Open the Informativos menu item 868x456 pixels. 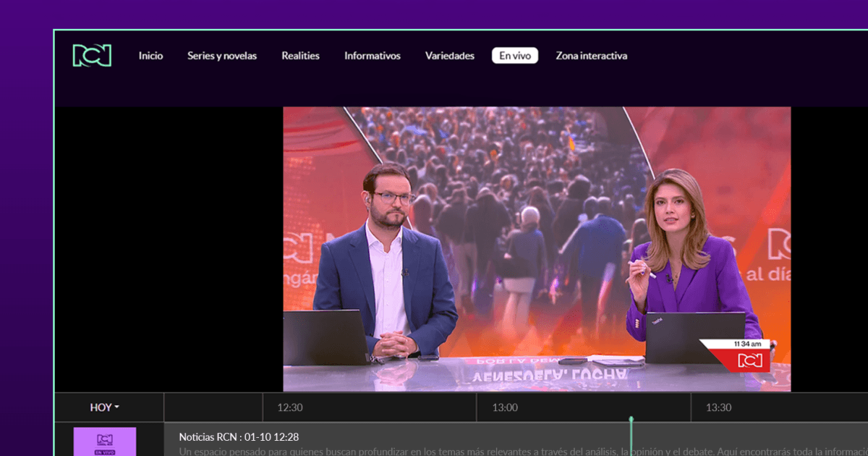pyautogui.click(x=372, y=56)
